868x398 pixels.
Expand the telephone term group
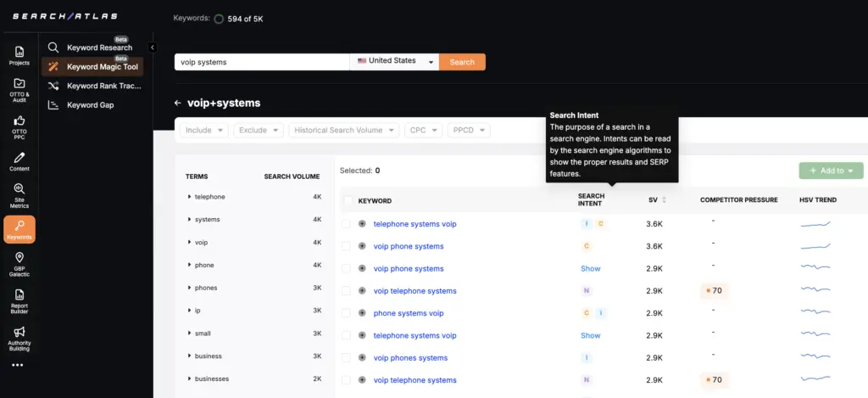click(x=189, y=197)
